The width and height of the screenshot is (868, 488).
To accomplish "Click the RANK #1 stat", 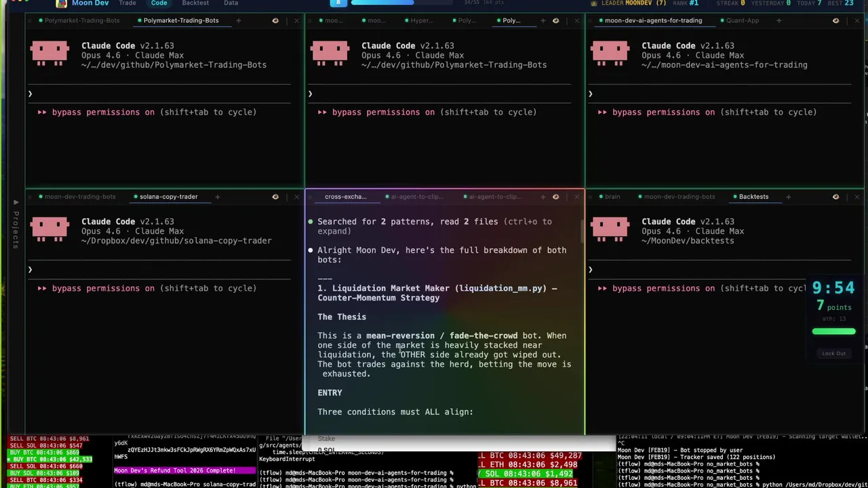I will [685, 3].
